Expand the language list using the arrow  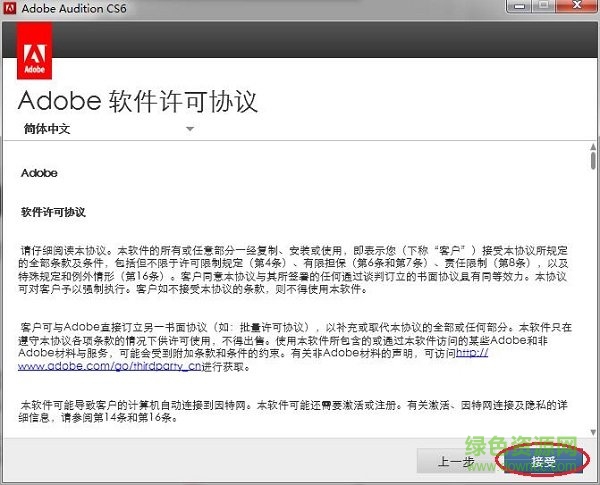pyautogui.click(x=189, y=129)
